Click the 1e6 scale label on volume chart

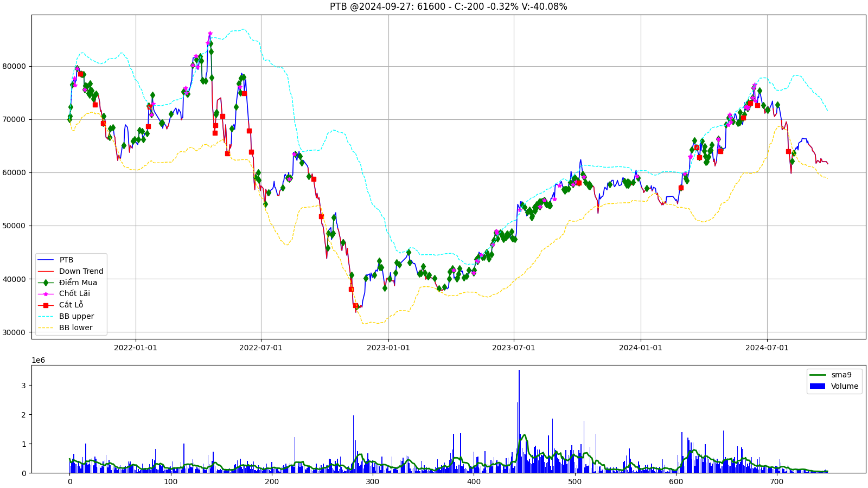(39, 360)
